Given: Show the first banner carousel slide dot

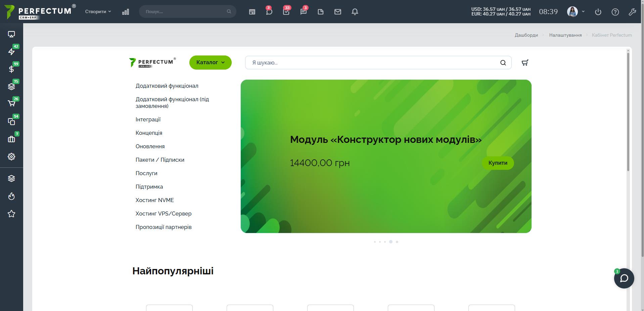Looking at the screenshot, I should point(375,242).
